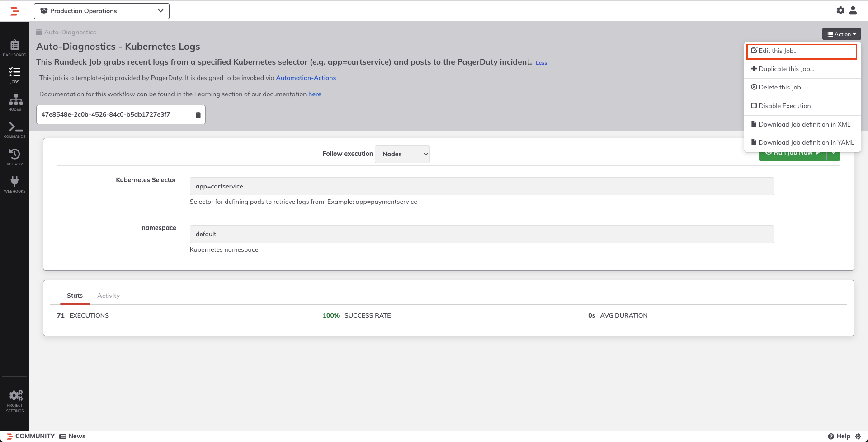Open the documentation 'here' link

(315, 94)
